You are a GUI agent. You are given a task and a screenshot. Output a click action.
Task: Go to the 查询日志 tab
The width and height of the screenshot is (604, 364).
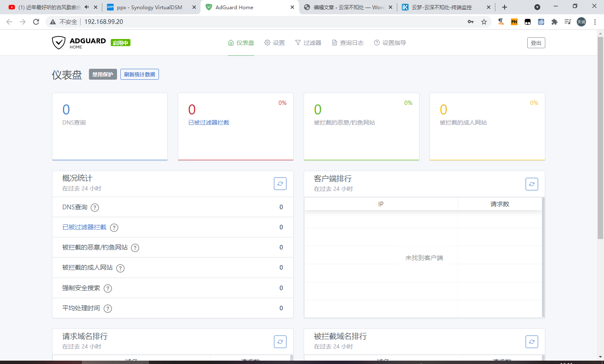tap(347, 43)
